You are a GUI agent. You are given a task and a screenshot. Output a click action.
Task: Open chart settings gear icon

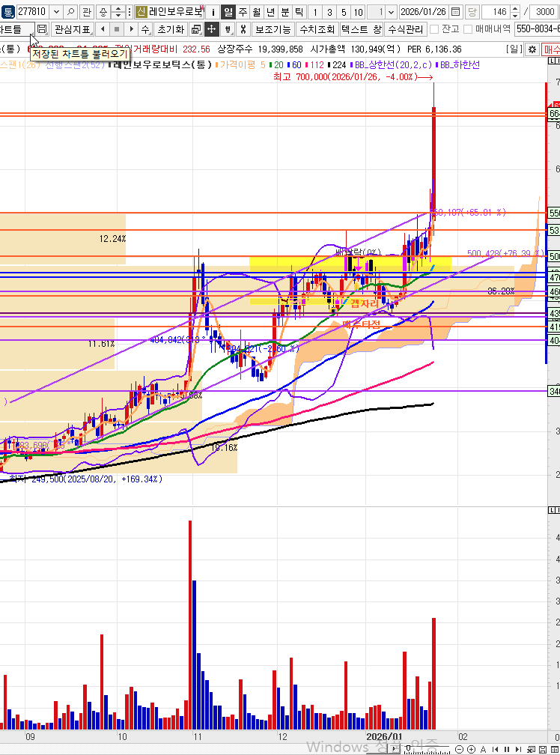pos(532,49)
